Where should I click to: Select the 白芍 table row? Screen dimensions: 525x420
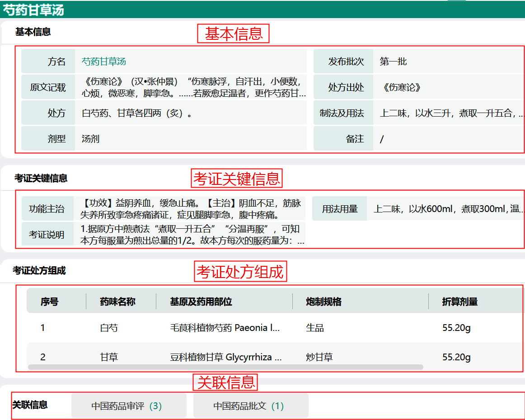[x=109, y=328]
